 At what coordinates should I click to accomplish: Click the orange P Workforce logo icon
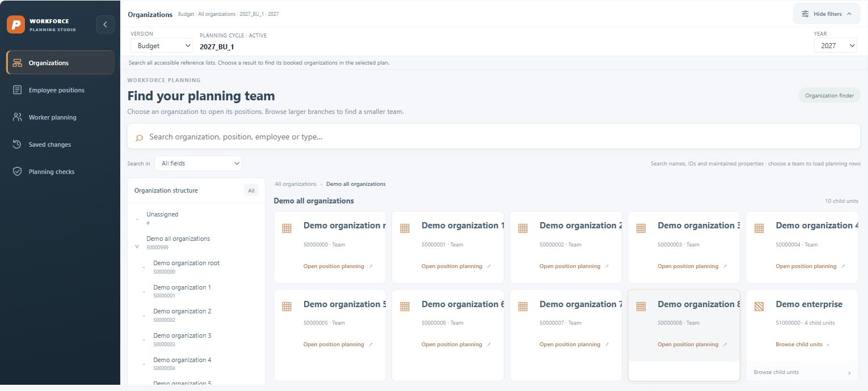pos(16,24)
